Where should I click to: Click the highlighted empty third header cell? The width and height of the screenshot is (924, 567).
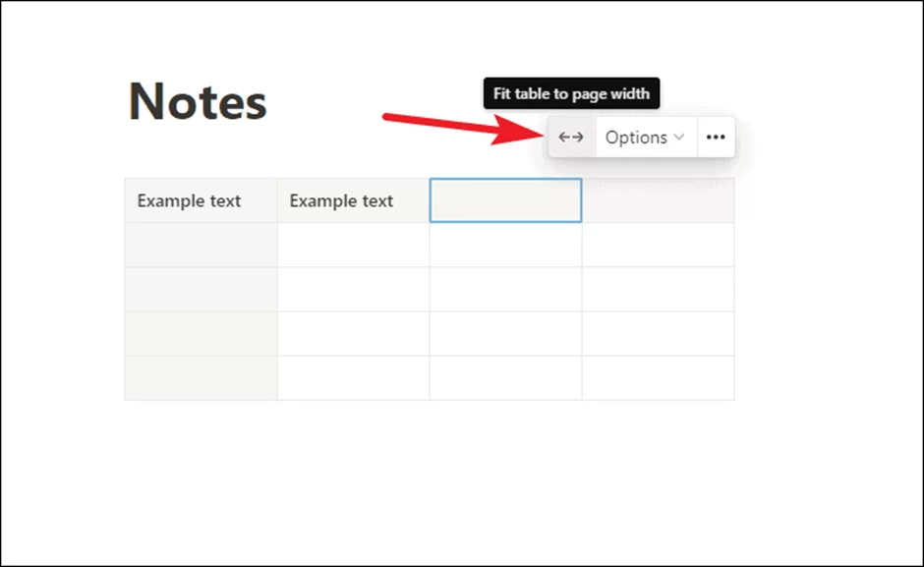pyautogui.click(x=505, y=200)
